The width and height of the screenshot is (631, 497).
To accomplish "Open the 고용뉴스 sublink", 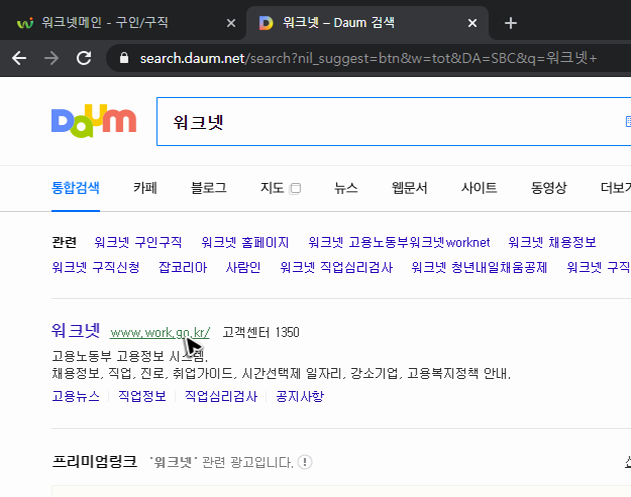I will pos(76,396).
